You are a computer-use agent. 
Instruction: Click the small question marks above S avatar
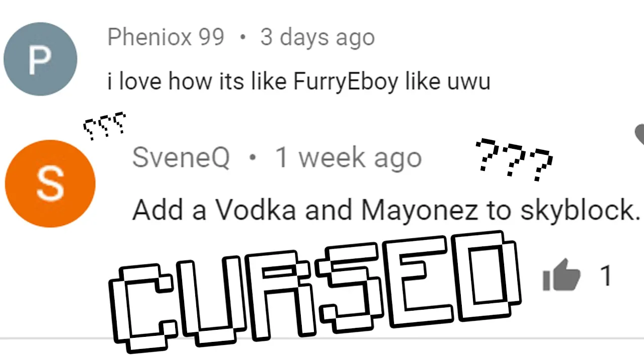[105, 126]
